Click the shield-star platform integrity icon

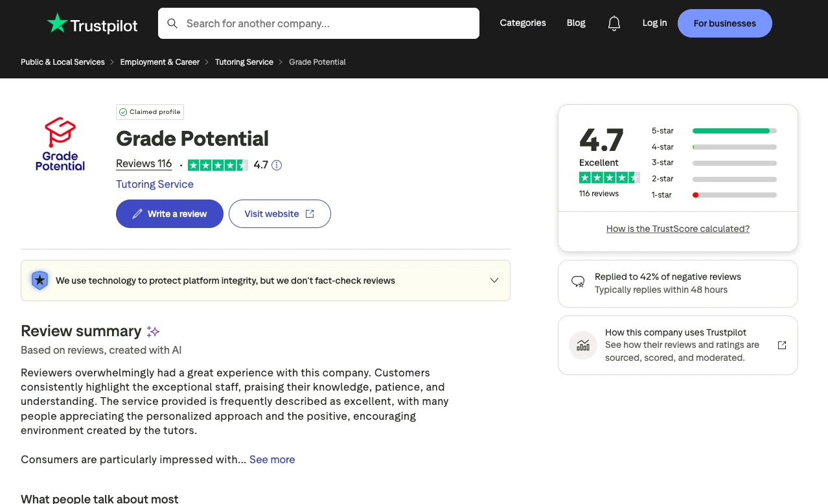click(40, 280)
